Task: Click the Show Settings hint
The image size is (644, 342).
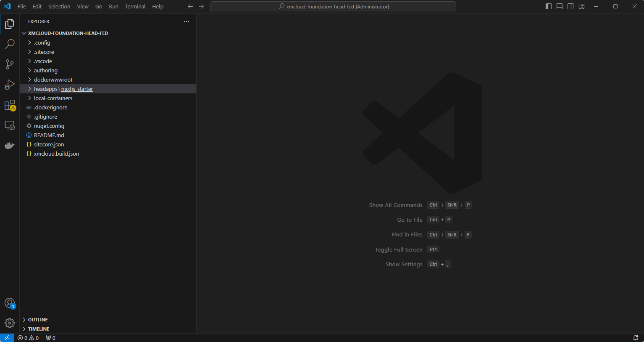Action: pos(404,264)
